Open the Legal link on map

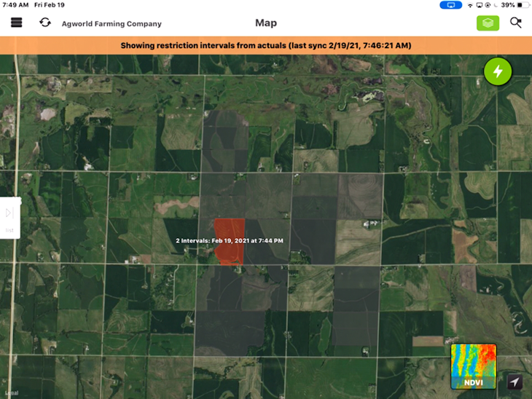pos(12,393)
